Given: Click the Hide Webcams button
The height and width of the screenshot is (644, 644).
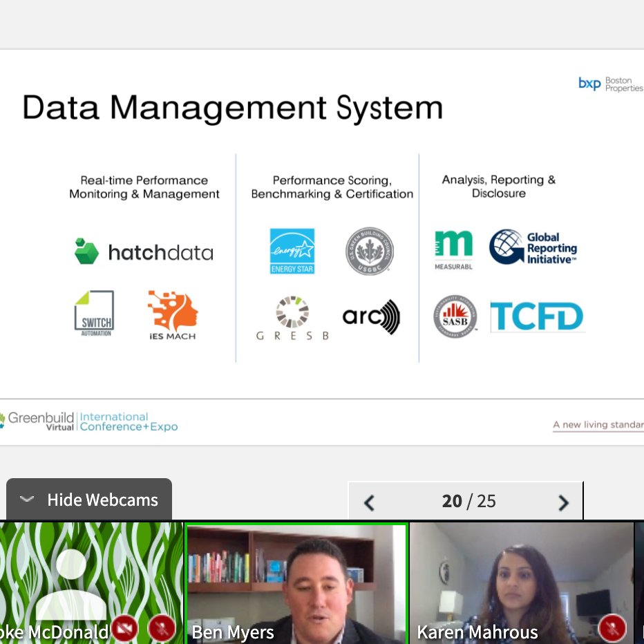Looking at the screenshot, I should [89, 500].
